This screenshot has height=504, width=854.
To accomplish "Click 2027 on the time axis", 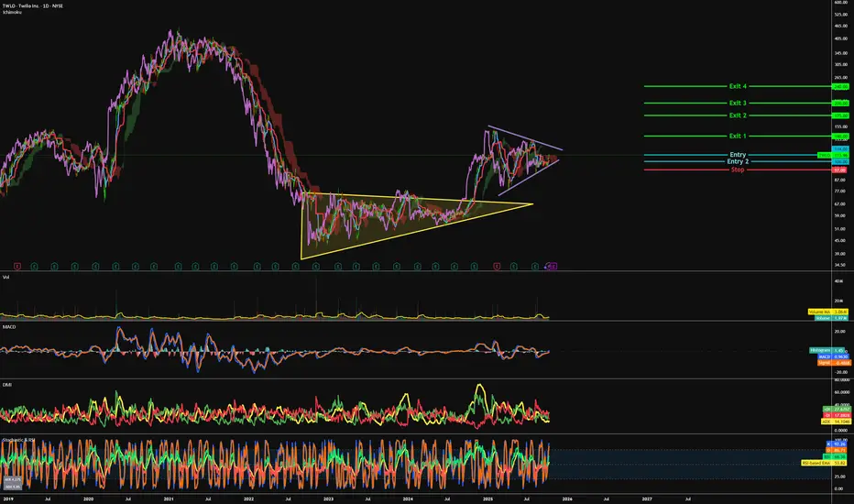I will pos(647,499).
